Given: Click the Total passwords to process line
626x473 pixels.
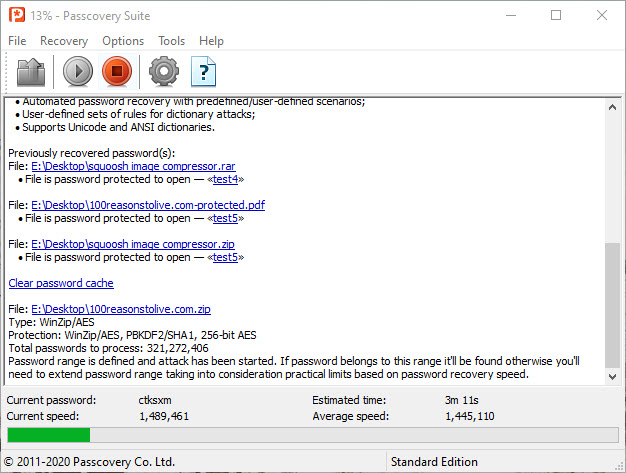Looking at the screenshot, I should (108, 348).
